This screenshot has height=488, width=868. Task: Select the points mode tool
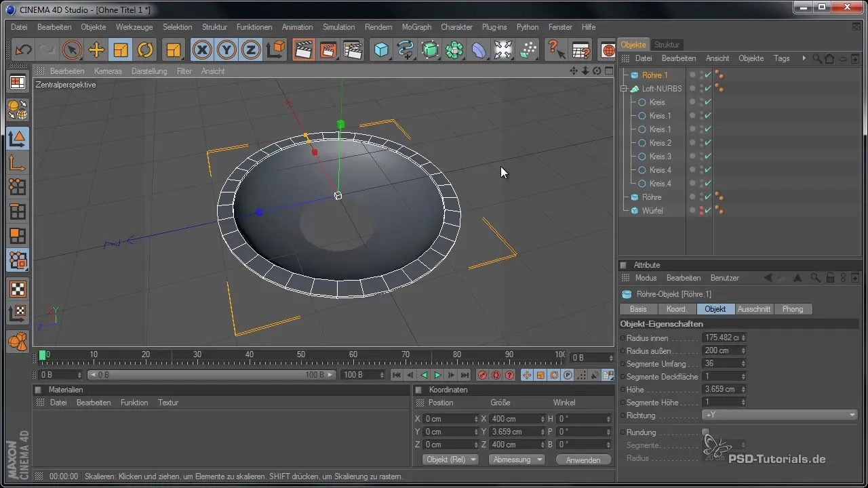coord(18,187)
